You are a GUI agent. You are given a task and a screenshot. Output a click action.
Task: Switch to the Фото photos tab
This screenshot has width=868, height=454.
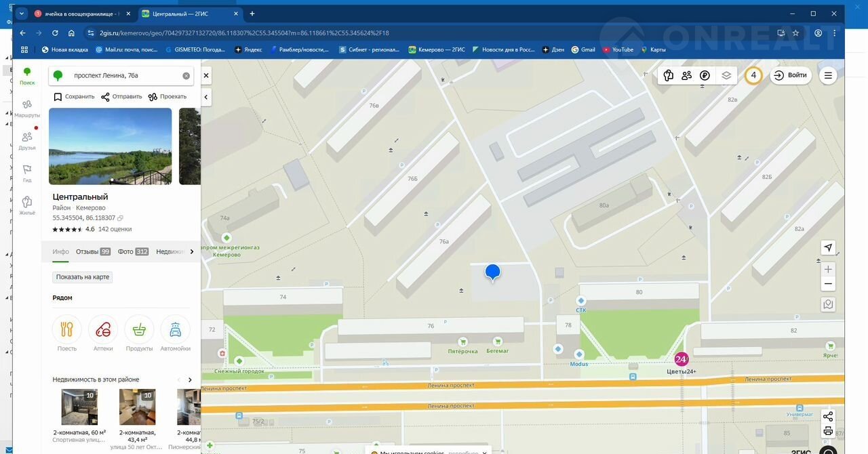[x=132, y=251]
